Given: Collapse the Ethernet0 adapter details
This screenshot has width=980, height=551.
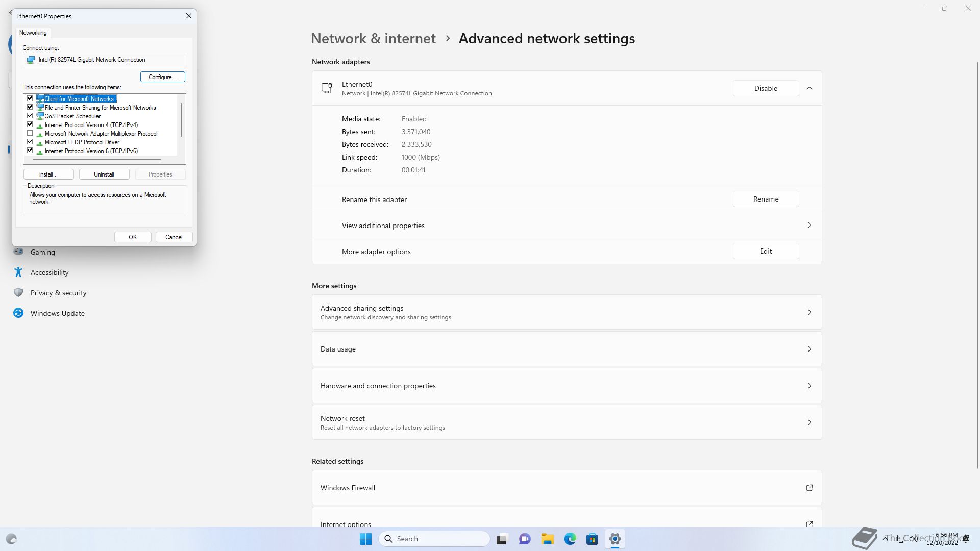Looking at the screenshot, I should [x=809, y=88].
